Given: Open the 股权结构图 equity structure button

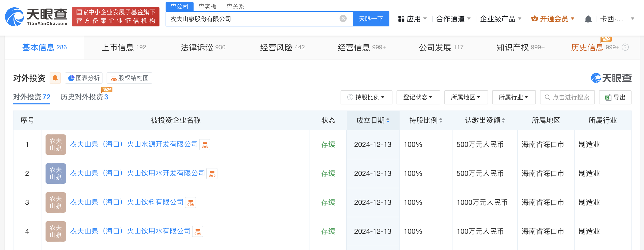Looking at the screenshot, I should [x=129, y=78].
